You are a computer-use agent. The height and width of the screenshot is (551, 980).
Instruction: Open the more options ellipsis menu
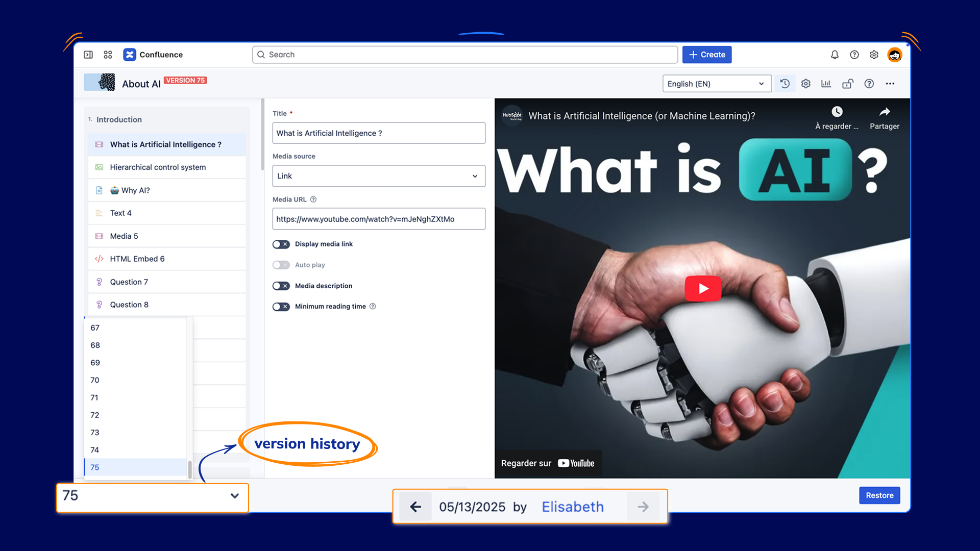(890, 84)
